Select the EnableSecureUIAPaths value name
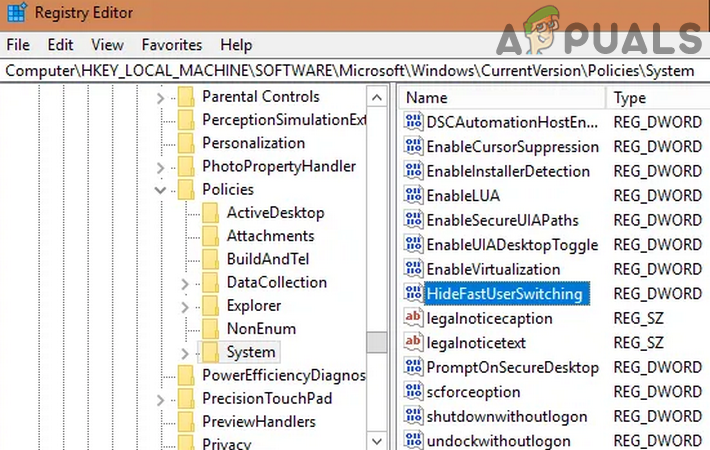This screenshot has width=710, height=450. tap(503, 220)
